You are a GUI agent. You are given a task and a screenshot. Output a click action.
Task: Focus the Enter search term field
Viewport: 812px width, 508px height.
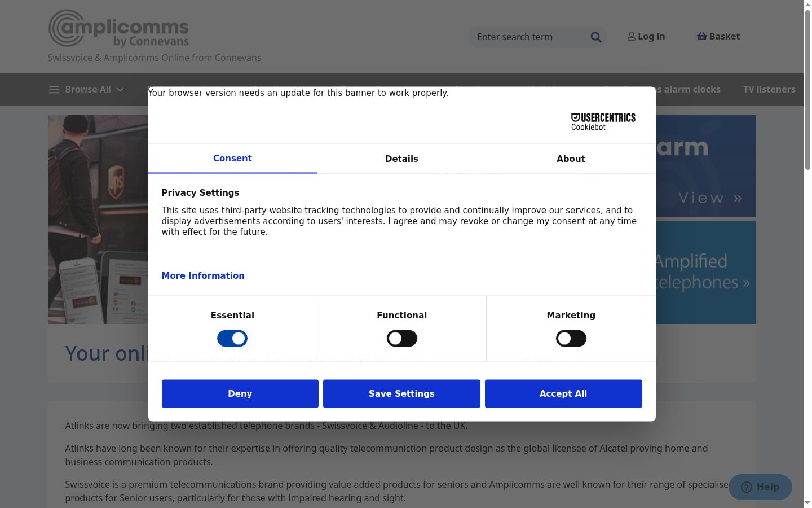pos(529,37)
